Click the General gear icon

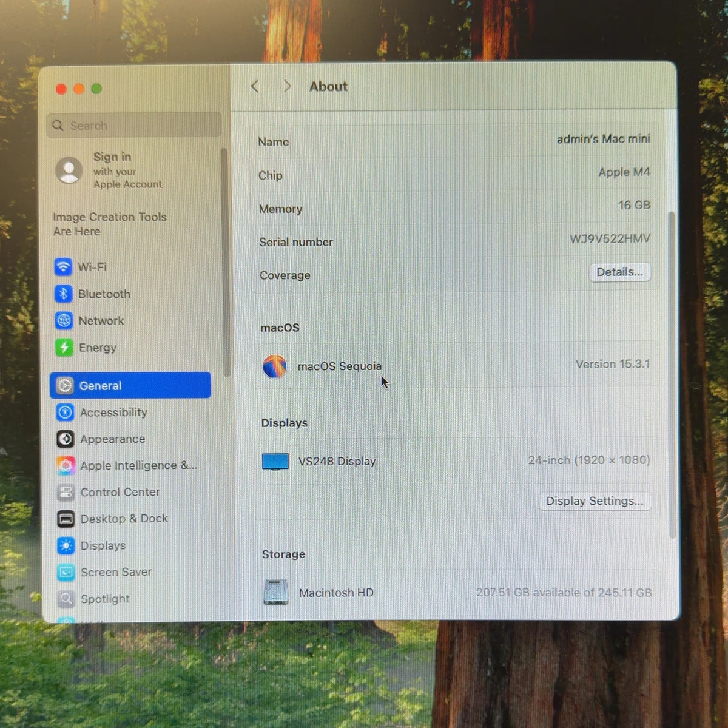click(65, 385)
